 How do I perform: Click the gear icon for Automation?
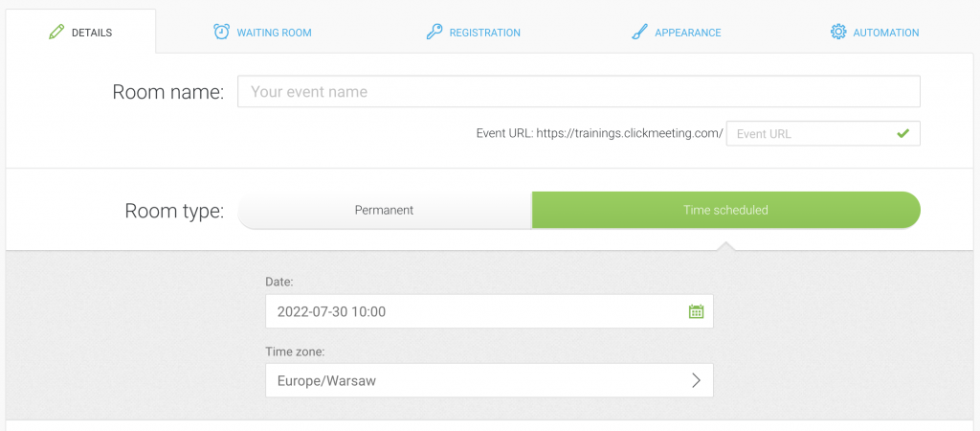[x=838, y=32]
